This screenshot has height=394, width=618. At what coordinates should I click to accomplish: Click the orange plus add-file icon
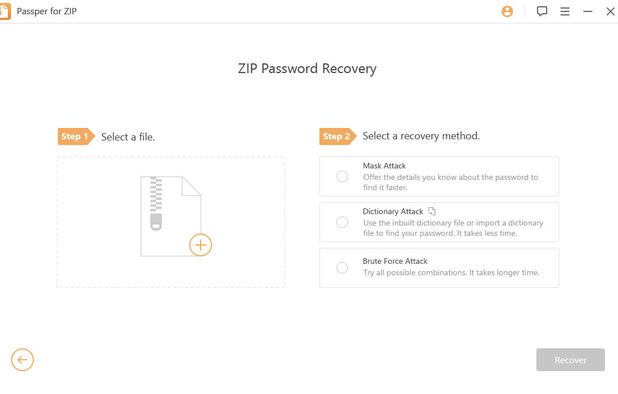pos(201,245)
